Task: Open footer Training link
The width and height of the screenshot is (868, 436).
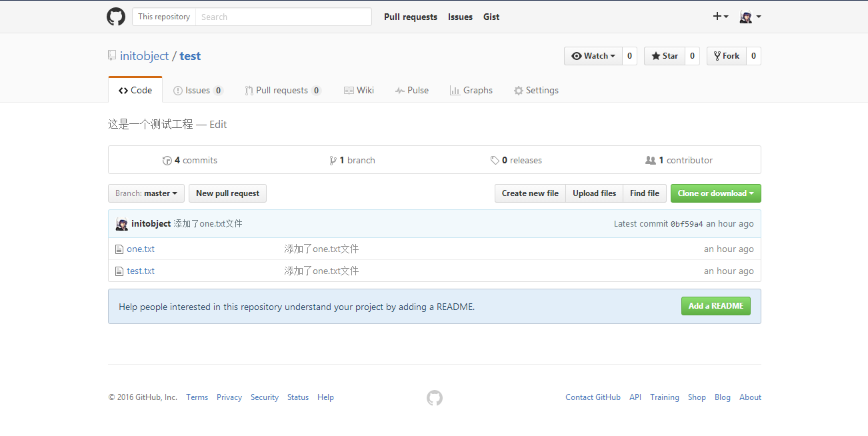Action: 665,397
